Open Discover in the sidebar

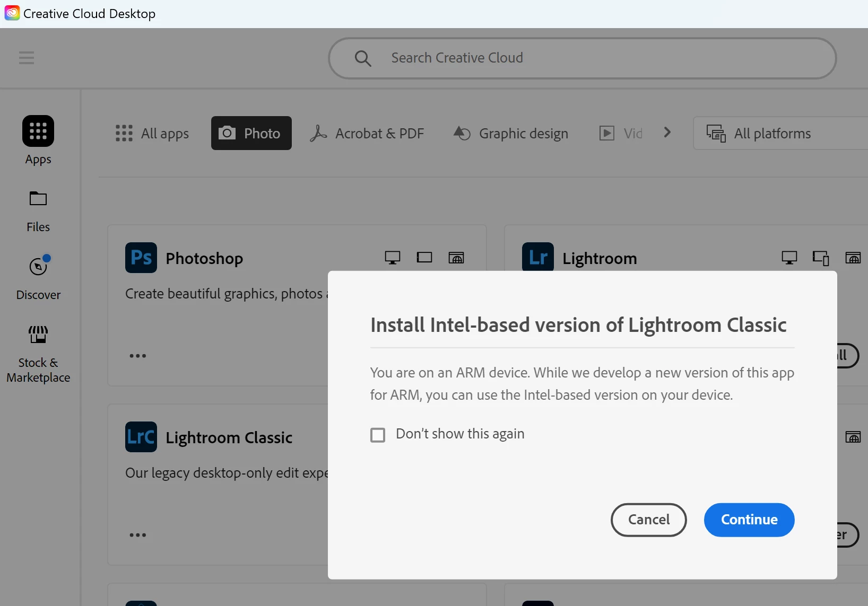tap(38, 278)
